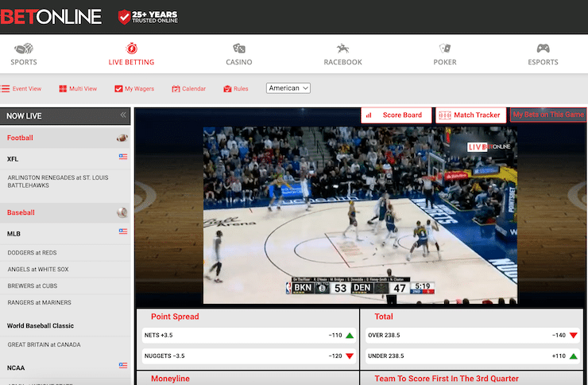Expand the NCAA league
Viewport: 588px width, 385px height.
coord(65,367)
